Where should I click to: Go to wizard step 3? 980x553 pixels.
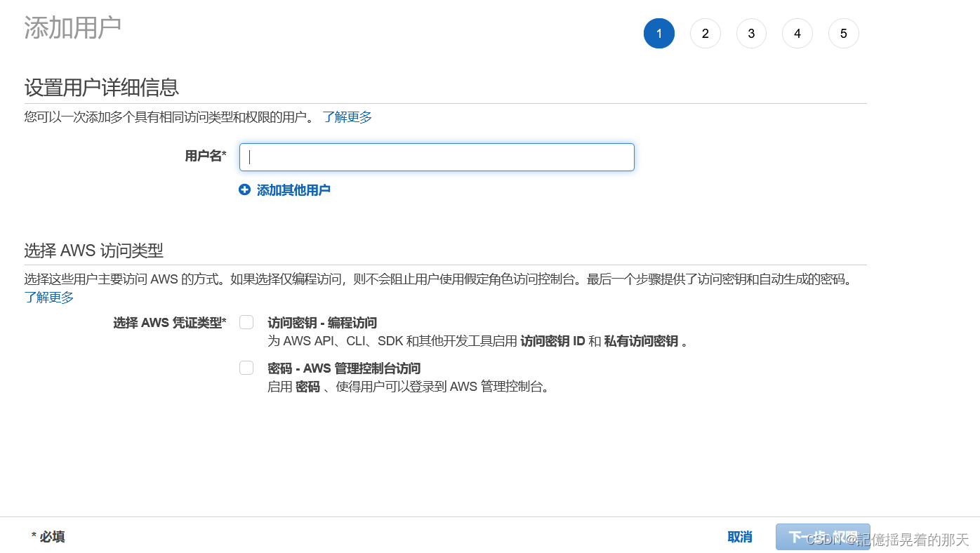click(x=751, y=34)
